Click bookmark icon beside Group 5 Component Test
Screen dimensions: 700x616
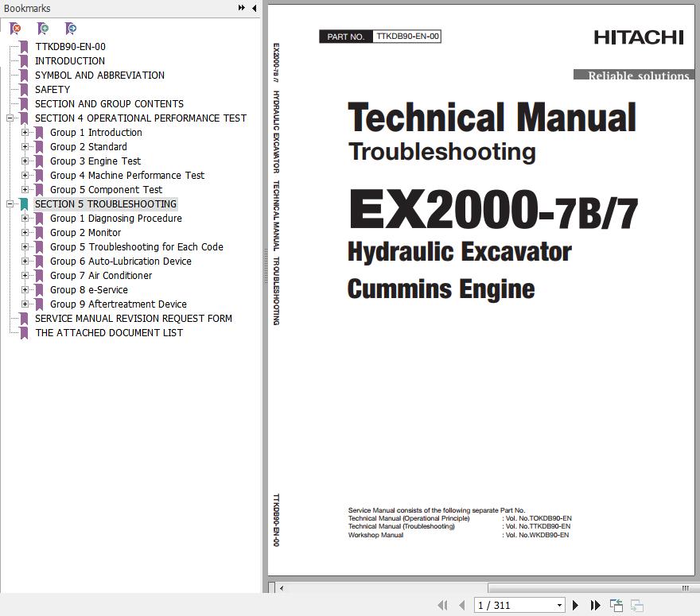tap(39, 190)
